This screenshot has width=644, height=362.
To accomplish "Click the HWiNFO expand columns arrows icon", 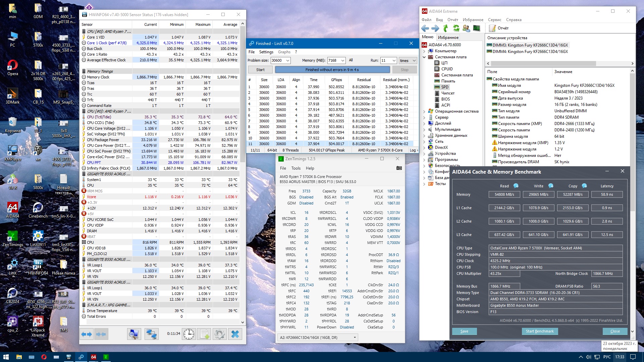I will tap(87, 334).
